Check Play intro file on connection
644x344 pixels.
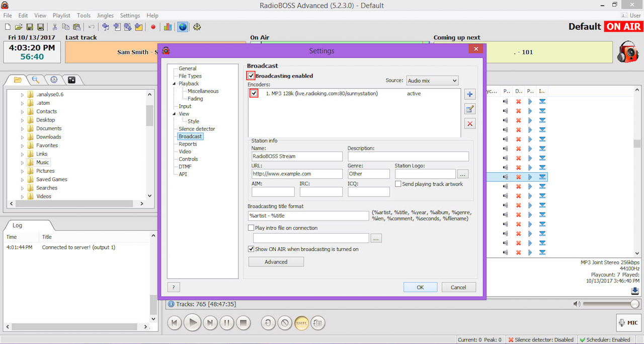(251, 228)
